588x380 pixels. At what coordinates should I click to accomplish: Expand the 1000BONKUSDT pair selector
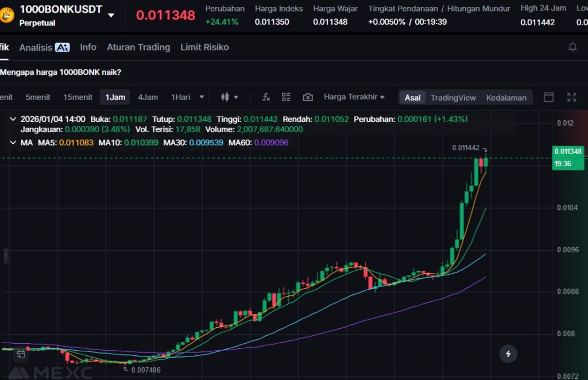click(x=111, y=15)
